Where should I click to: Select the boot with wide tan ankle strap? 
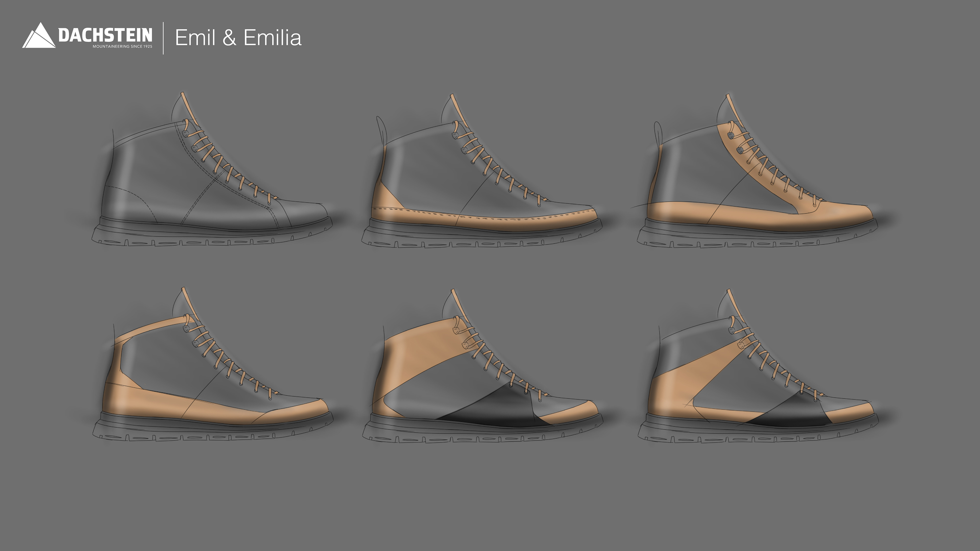pos(482,366)
